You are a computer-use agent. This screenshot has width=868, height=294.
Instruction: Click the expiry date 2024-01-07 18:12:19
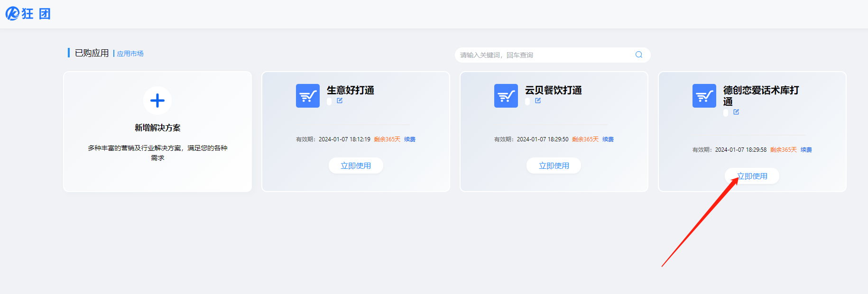coord(344,139)
